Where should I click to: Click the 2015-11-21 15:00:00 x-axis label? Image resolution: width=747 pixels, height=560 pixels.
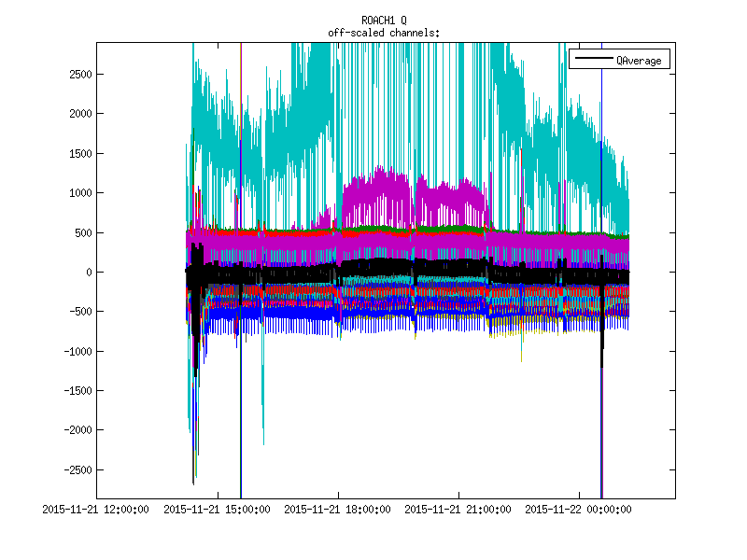218,510
